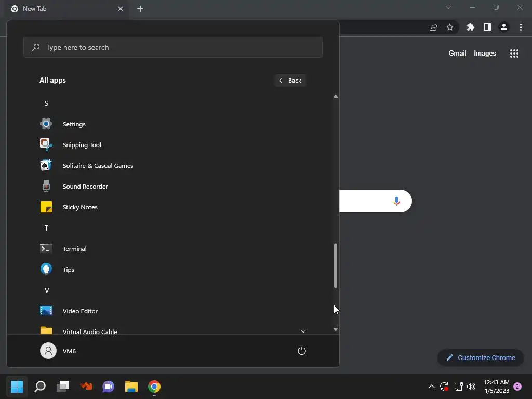Open the Images link
The width and height of the screenshot is (532, 399).
pos(485,54)
